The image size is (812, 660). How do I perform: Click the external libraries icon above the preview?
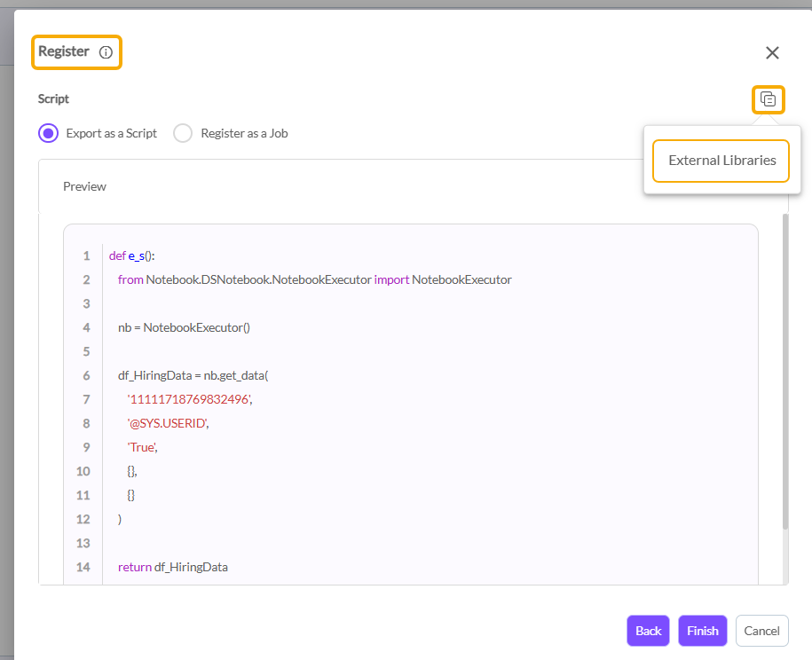pos(769,99)
